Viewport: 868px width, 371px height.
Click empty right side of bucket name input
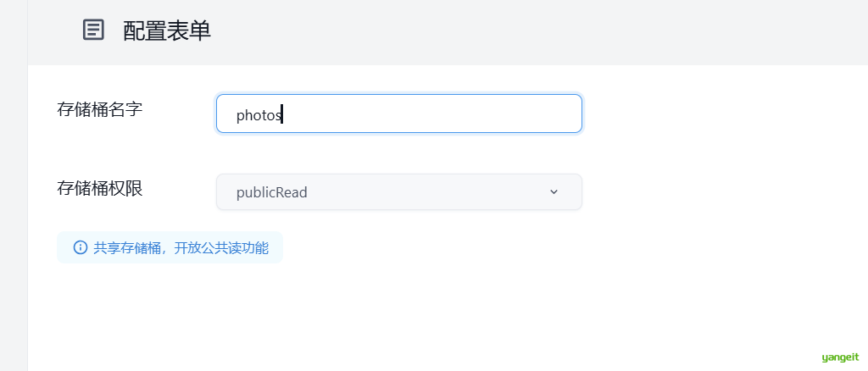point(442,114)
